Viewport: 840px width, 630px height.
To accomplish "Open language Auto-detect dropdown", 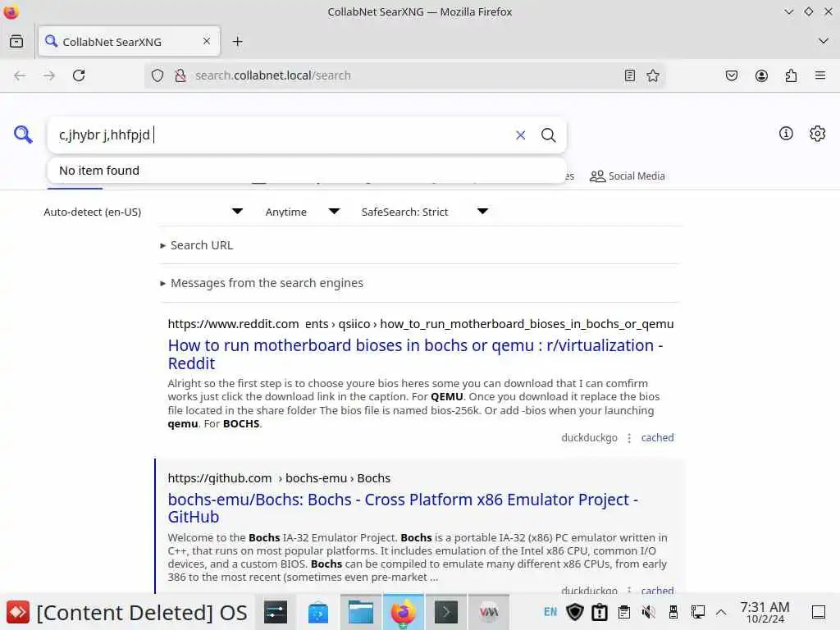I will (143, 212).
